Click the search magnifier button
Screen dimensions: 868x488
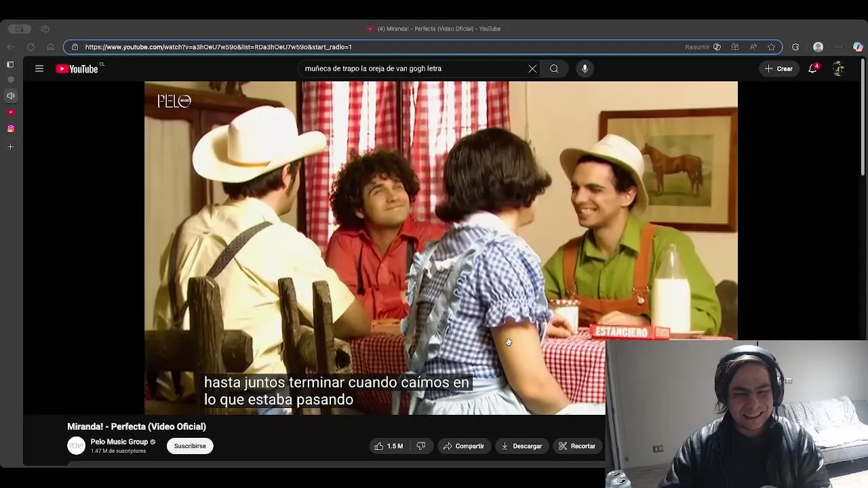(x=554, y=68)
